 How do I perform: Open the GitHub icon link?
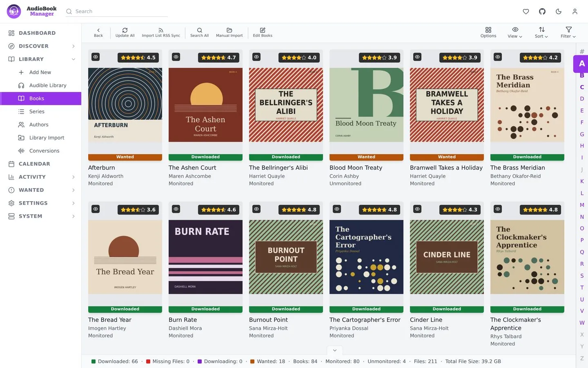point(542,11)
